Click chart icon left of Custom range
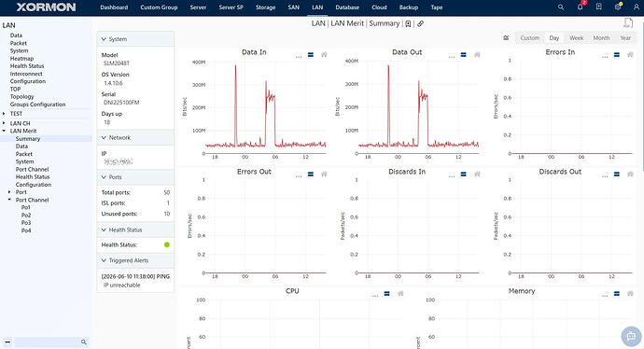The height and width of the screenshot is (349, 644). (x=506, y=37)
